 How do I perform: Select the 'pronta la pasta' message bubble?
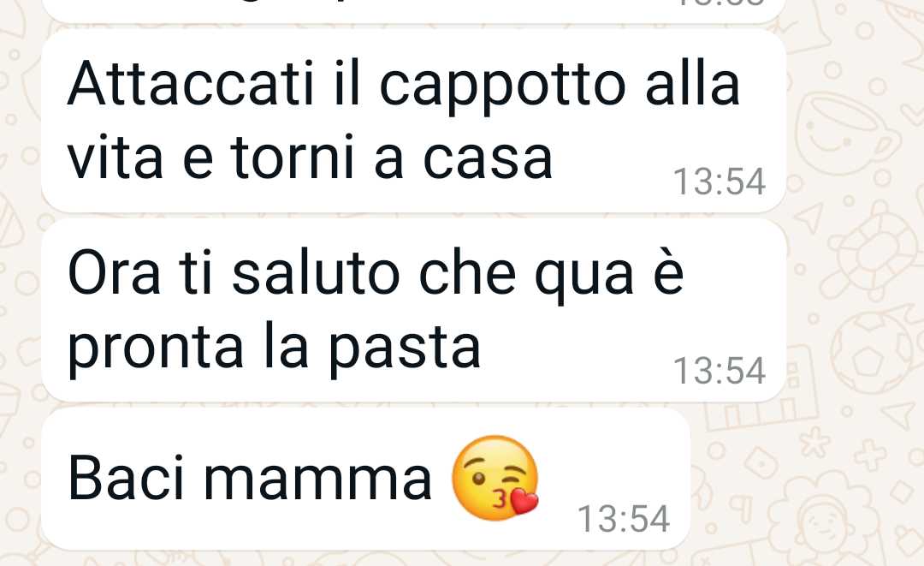click(x=414, y=310)
